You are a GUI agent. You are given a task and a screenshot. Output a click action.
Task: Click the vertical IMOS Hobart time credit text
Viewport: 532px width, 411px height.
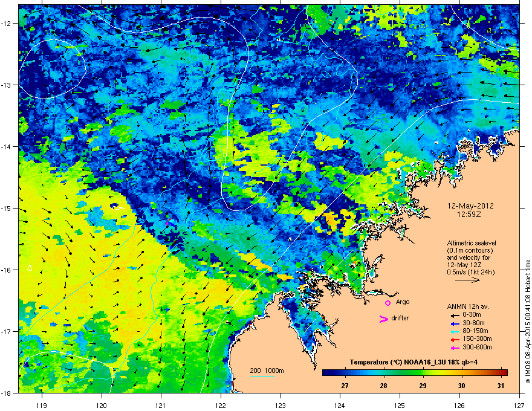point(528,322)
